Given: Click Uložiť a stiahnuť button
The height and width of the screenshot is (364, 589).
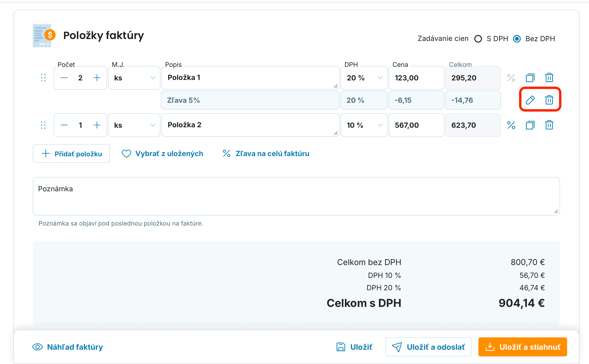Looking at the screenshot, I should 523,347.
